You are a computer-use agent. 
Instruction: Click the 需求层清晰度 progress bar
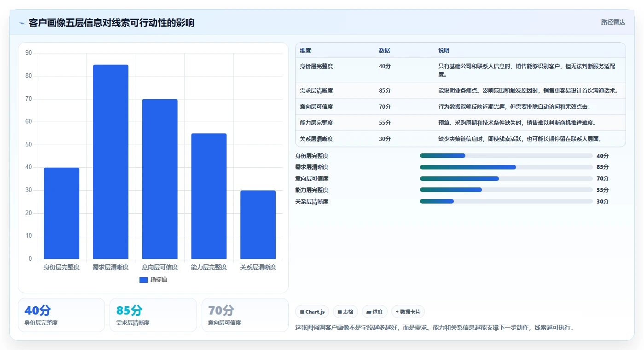click(506, 167)
